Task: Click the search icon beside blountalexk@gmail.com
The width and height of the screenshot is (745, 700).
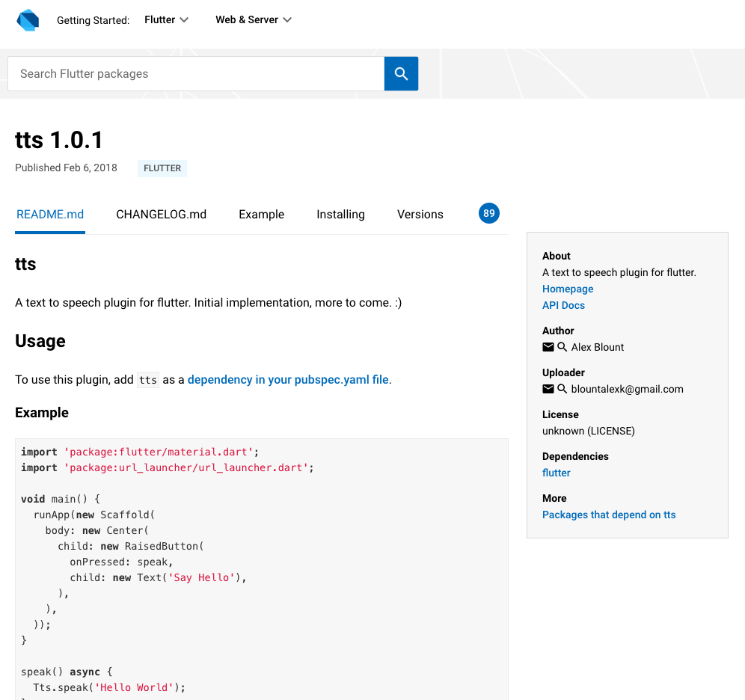Action: (x=562, y=389)
